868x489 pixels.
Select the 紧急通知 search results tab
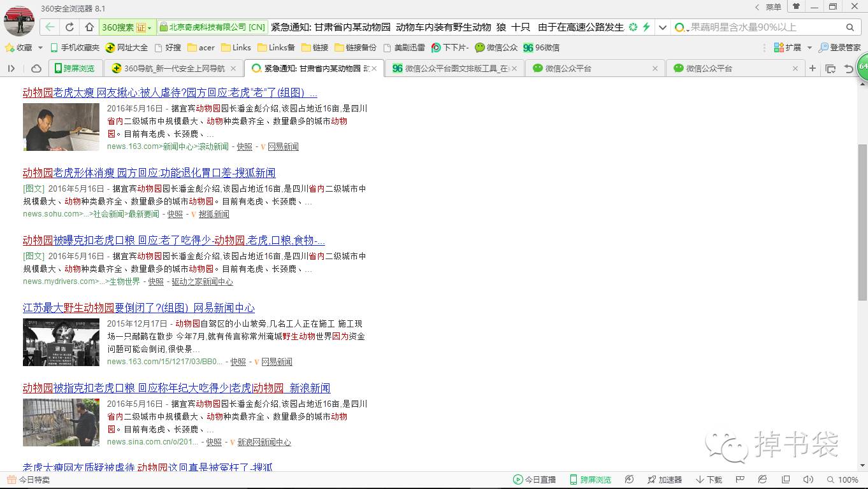click(314, 68)
